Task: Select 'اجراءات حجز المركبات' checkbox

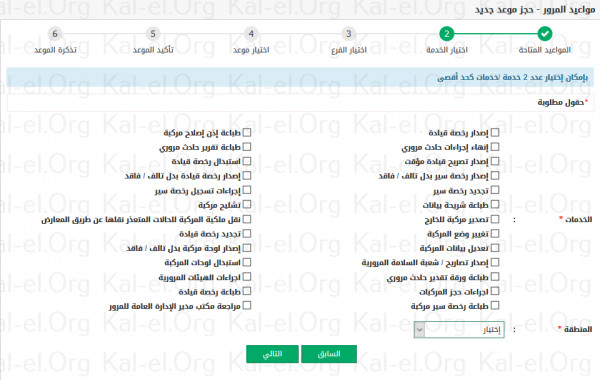Action: tap(495, 291)
